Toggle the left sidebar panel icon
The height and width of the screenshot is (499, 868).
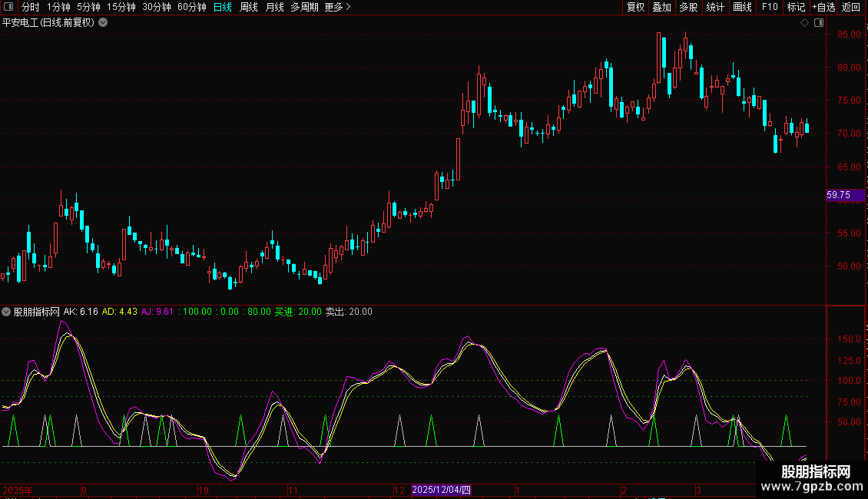[x=8, y=7]
